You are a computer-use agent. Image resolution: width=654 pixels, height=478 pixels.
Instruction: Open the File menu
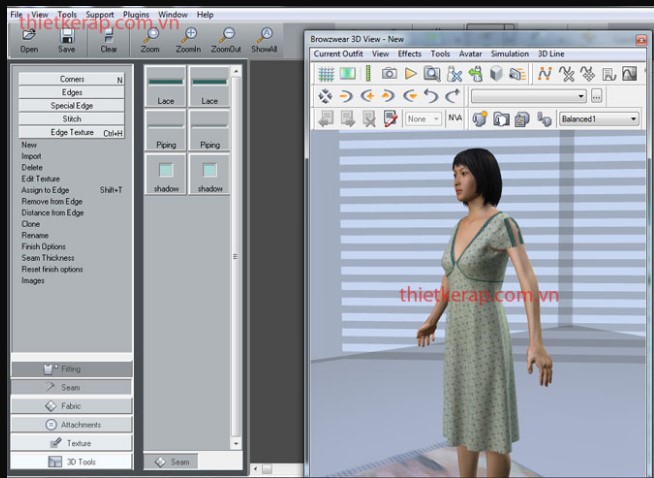pyautogui.click(x=16, y=15)
